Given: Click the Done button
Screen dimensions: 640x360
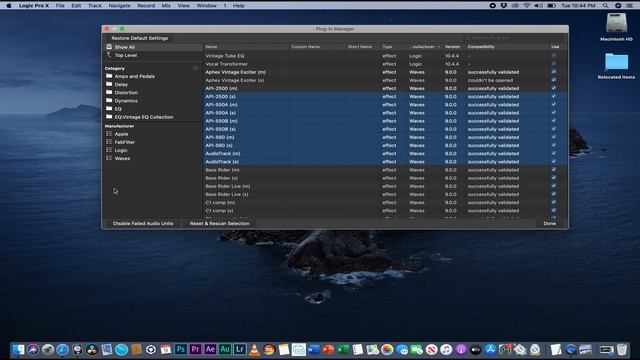Looking at the screenshot, I should pyautogui.click(x=549, y=223).
